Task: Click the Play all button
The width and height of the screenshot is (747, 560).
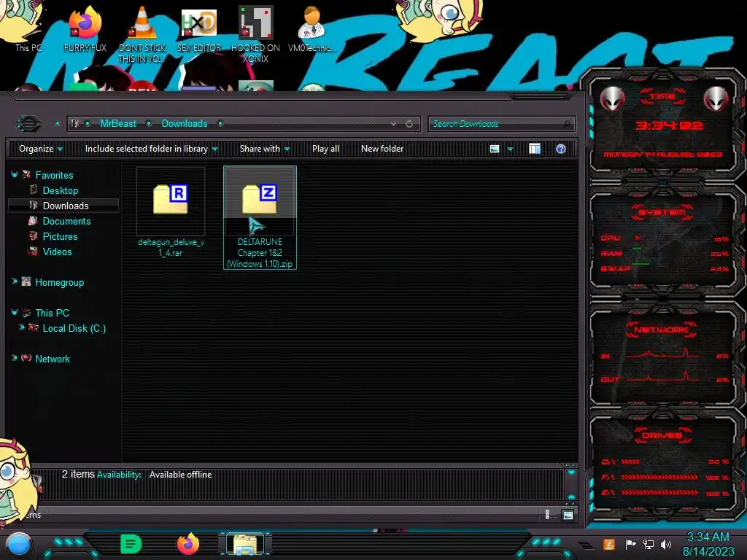Action: [325, 149]
